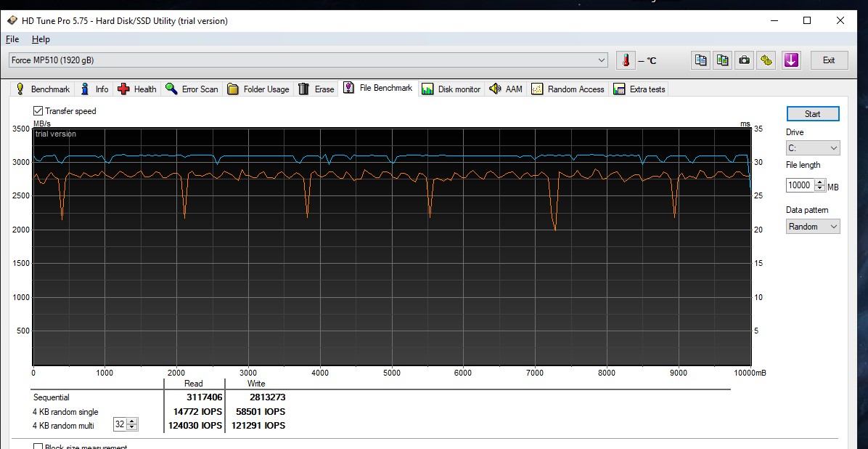This screenshot has width=868, height=449.
Task: Open the Help menu
Action: point(41,39)
